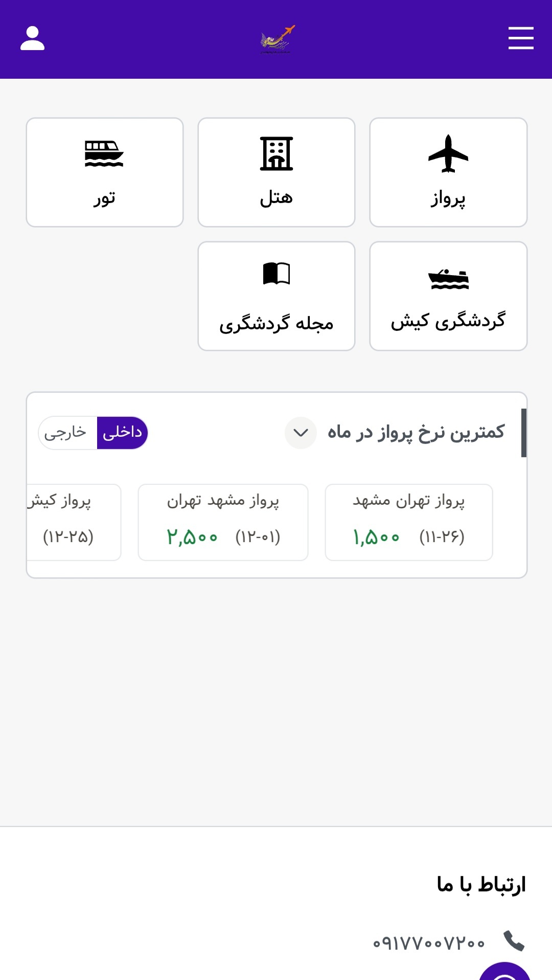Image resolution: width=552 pixels, height=980 pixels.
Task: Expand the month chevron dropdown
Action: click(301, 433)
